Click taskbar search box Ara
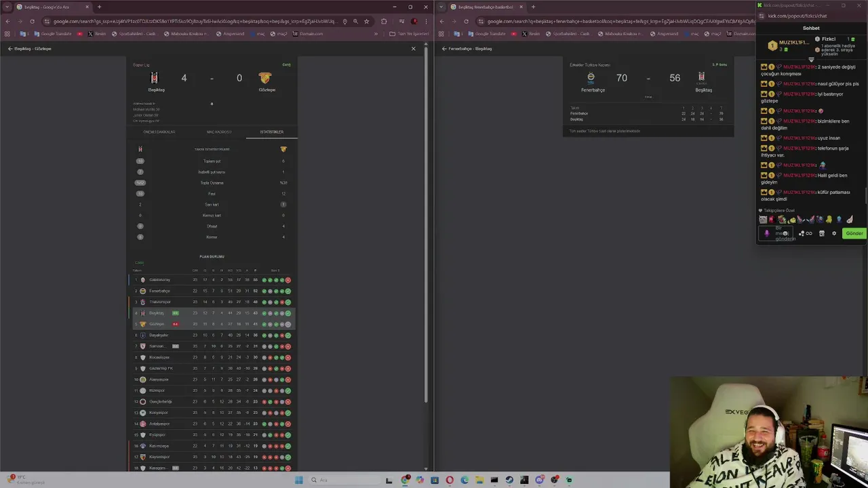 (344, 480)
